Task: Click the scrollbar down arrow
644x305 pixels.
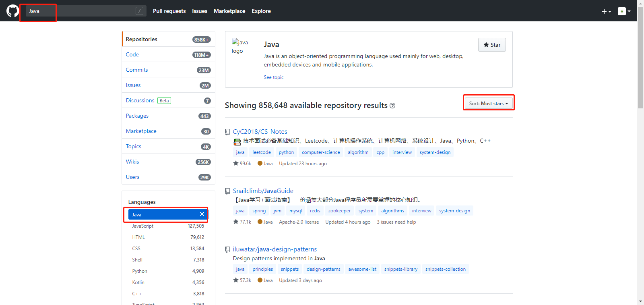Action: pyautogui.click(x=640, y=302)
